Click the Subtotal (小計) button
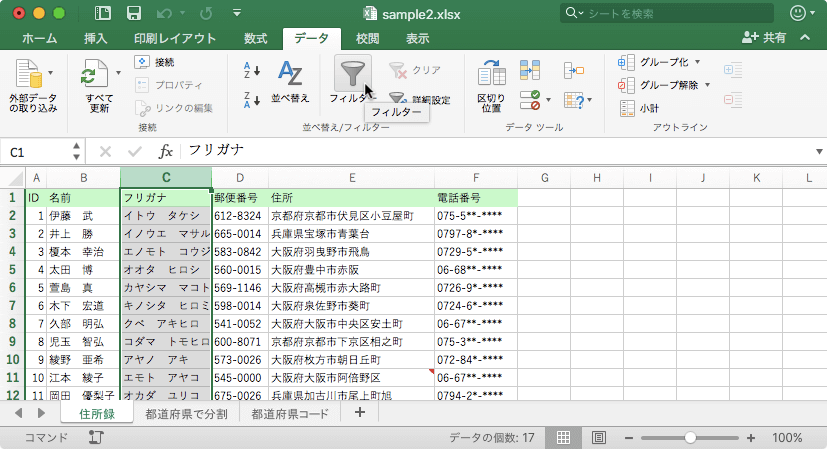The height and width of the screenshot is (449, 827). pyautogui.click(x=639, y=108)
